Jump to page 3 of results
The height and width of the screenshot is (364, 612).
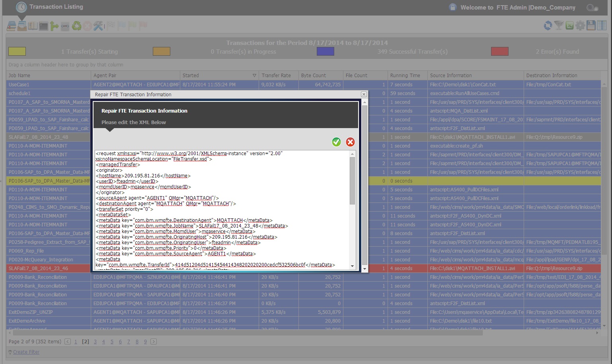[95, 341]
